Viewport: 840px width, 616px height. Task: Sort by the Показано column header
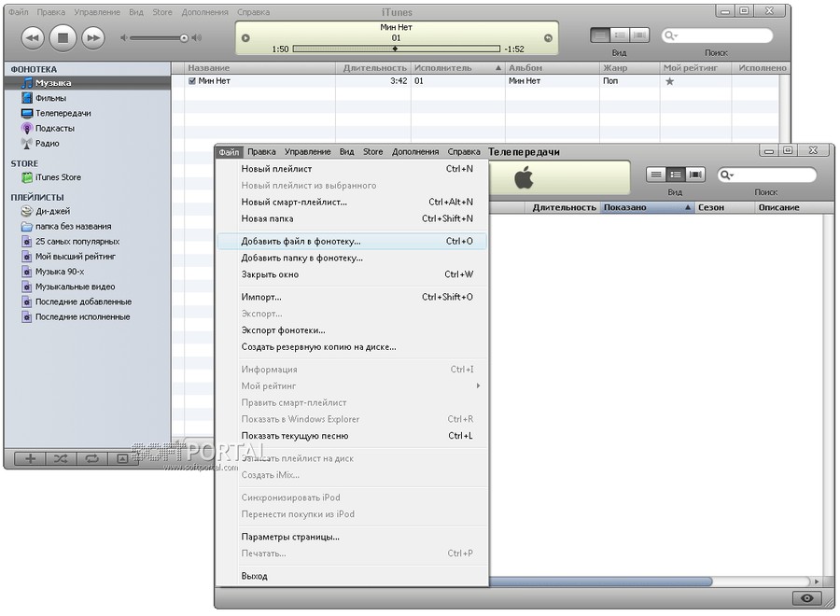tap(647, 207)
